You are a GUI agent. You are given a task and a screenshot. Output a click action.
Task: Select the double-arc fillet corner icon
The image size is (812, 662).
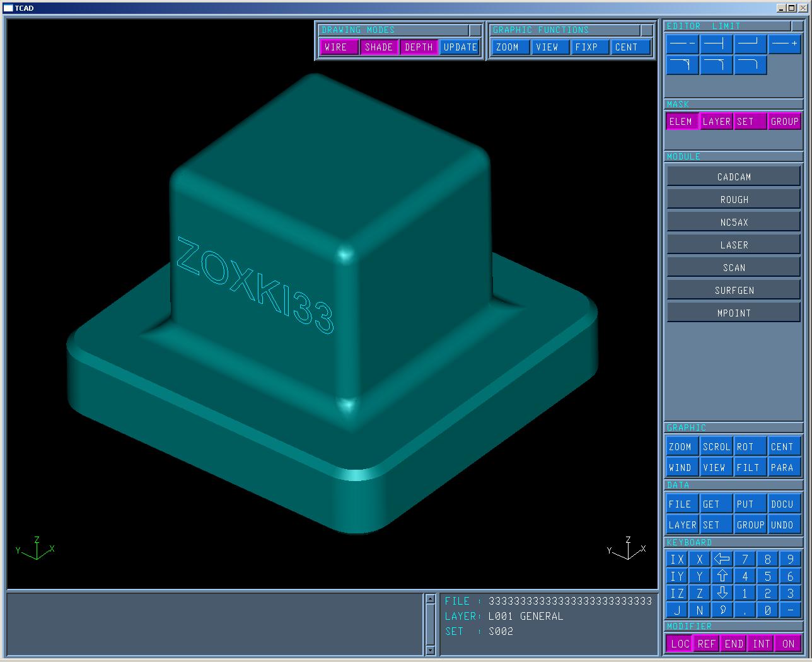click(x=682, y=65)
